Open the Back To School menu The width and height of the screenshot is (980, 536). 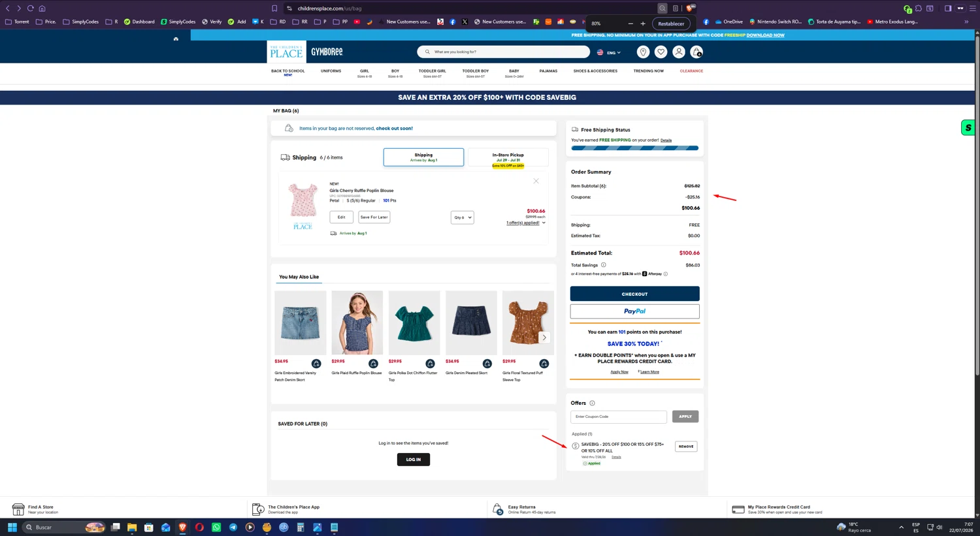pyautogui.click(x=288, y=72)
